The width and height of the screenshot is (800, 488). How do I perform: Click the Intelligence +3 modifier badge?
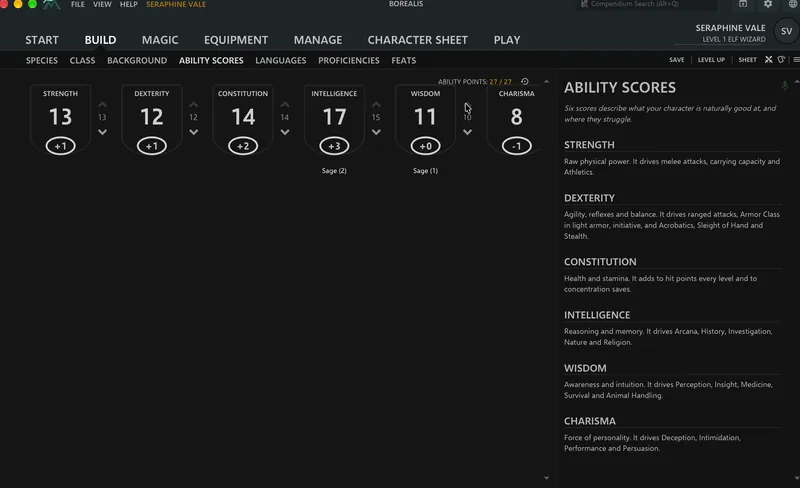pos(334,146)
